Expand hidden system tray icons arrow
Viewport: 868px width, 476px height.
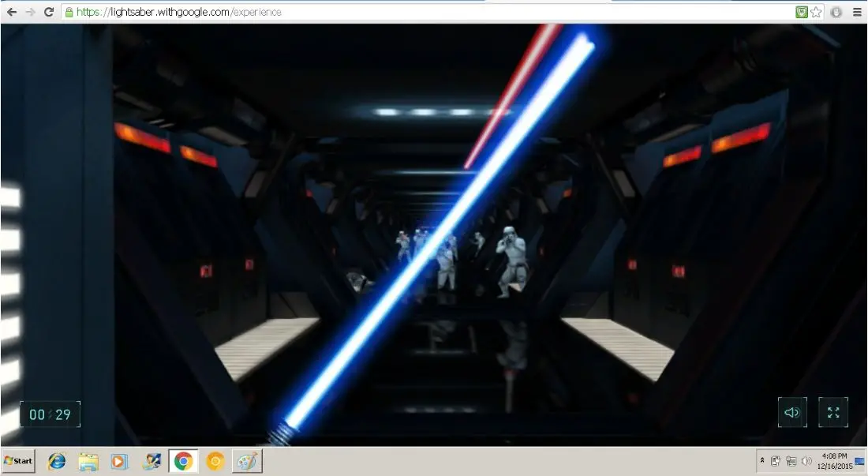762,461
